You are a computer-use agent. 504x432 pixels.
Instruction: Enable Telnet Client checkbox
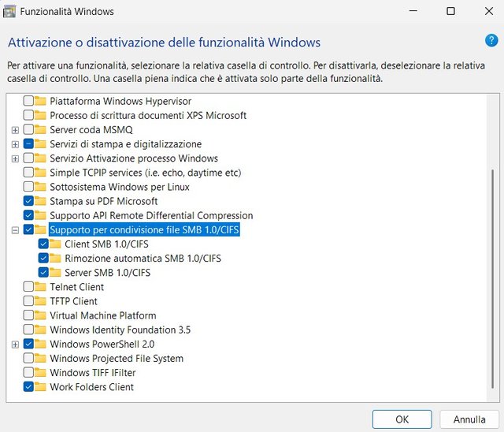(28, 287)
